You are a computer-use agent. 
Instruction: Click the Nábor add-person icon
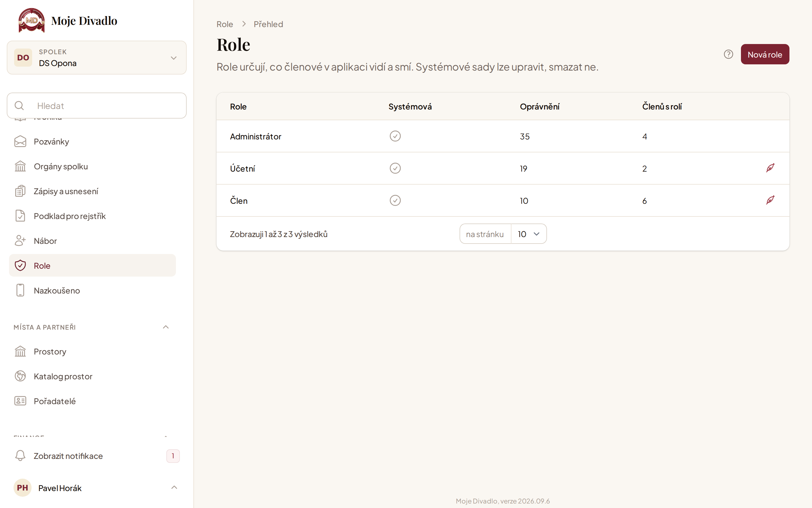[x=20, y=240]
